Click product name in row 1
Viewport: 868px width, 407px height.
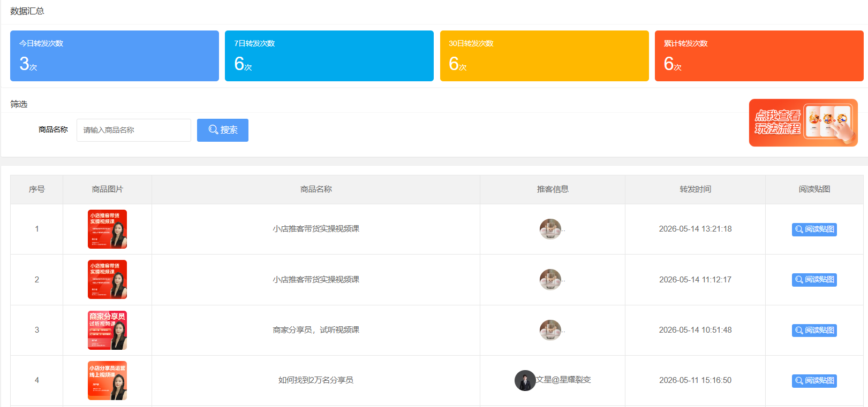tap(316, 229)
